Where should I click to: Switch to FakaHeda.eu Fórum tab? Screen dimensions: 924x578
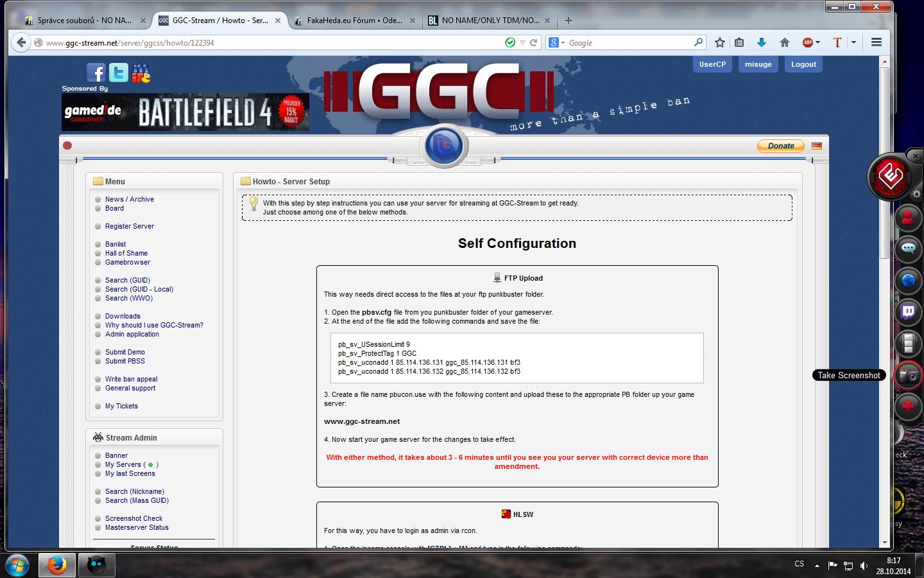354,21
